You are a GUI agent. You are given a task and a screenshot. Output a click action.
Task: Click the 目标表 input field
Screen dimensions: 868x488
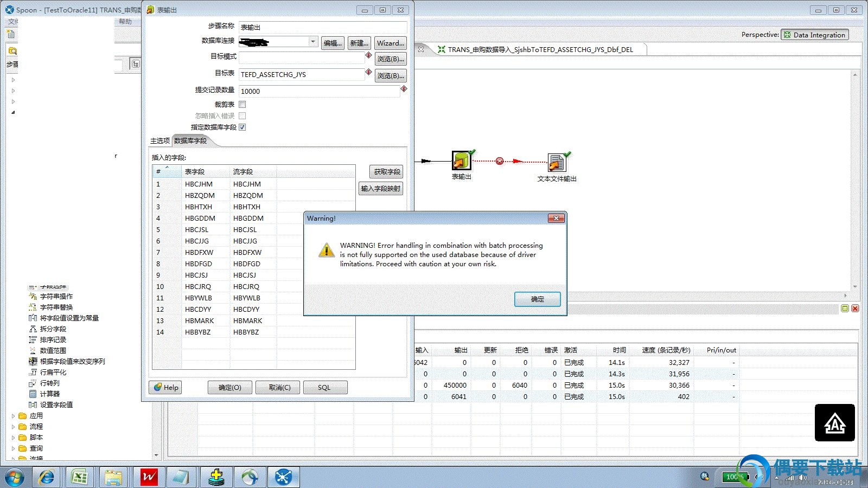302,74
